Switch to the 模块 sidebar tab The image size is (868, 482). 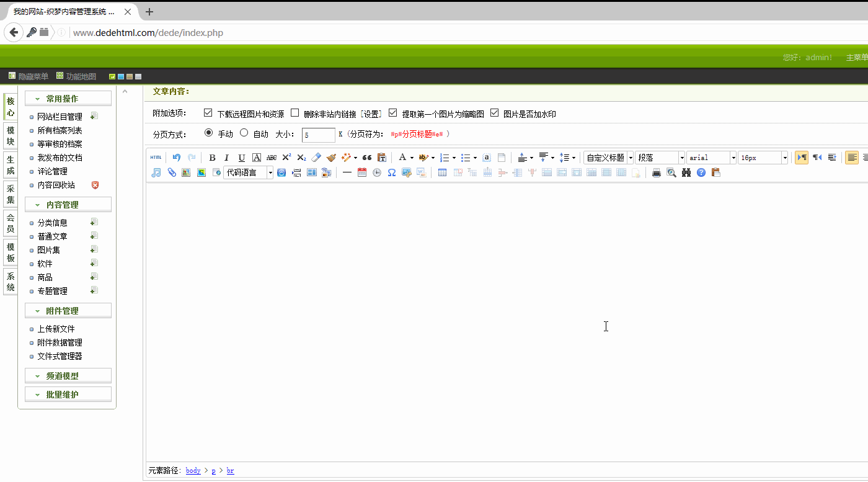pyautogui.click(x=11, y=136)
